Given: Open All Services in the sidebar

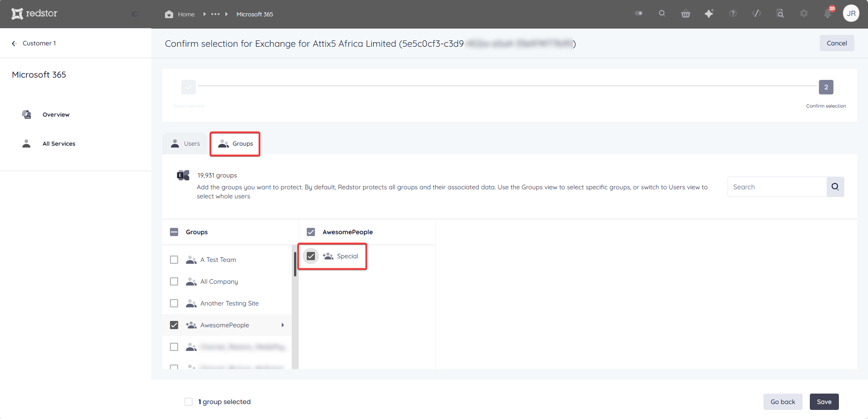Looking at the screenshot, I should (59, 144).
